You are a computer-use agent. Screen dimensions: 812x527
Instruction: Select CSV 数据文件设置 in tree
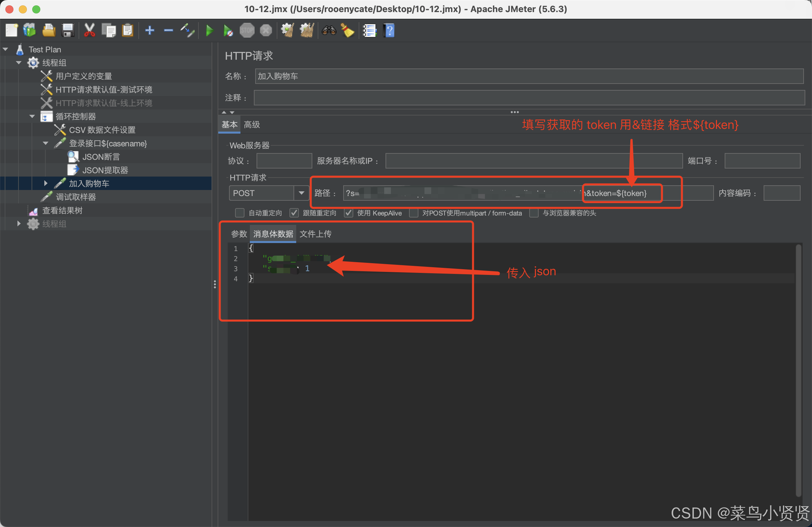point(102,130)
